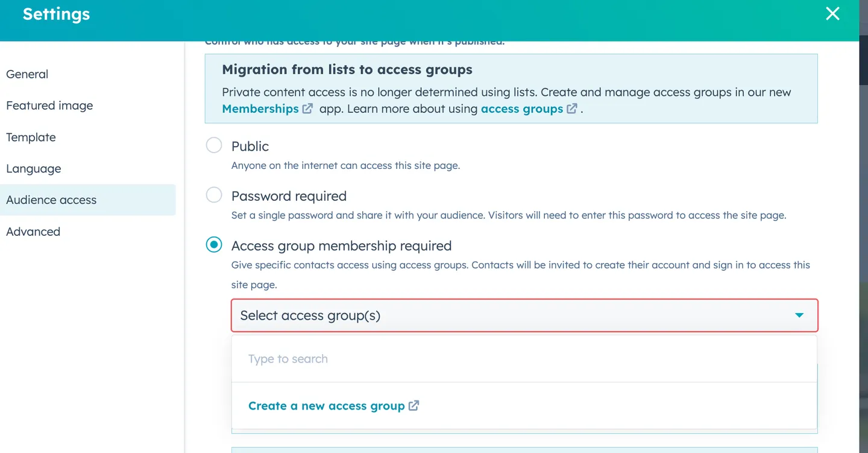Focus the Type to search field
Viewport: 868px width, 453px height.
[x=524, y=359]
